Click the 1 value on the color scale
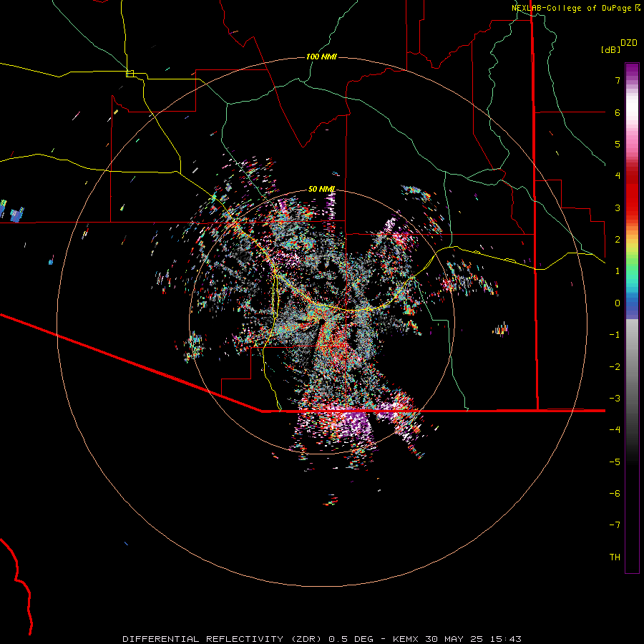644x644 pixels. pyautogui.click(x=618, y=271)
